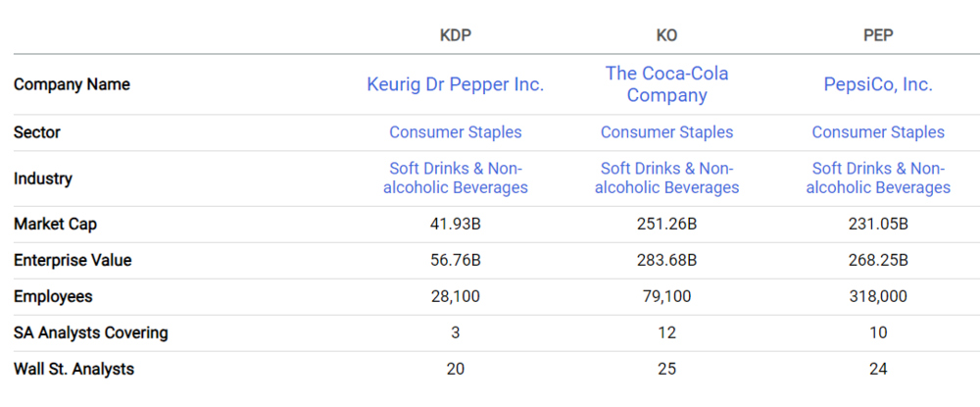Open Consumer Staples sector link under KO
980x407 pixels.
click(x=666, y=132)
